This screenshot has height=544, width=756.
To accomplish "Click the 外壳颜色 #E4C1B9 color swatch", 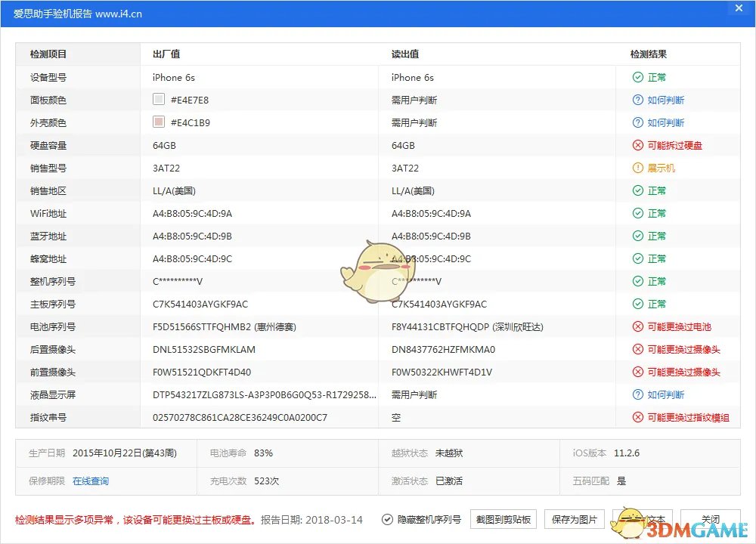I will click(159, 122).
